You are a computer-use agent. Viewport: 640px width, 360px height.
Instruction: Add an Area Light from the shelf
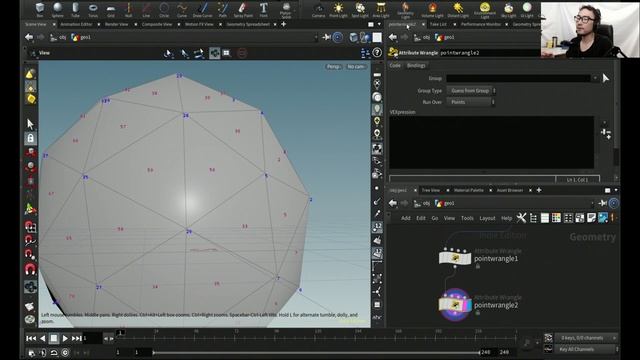[381, 9]
